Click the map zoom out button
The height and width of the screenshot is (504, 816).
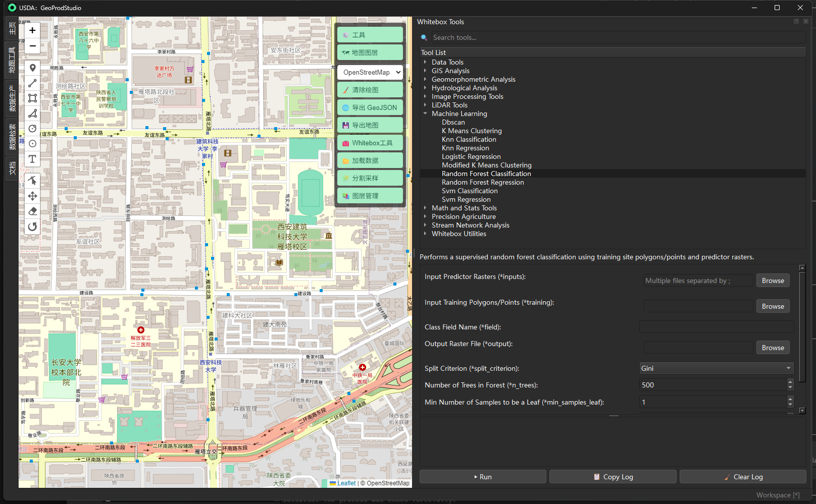click(x=32, y=46)
